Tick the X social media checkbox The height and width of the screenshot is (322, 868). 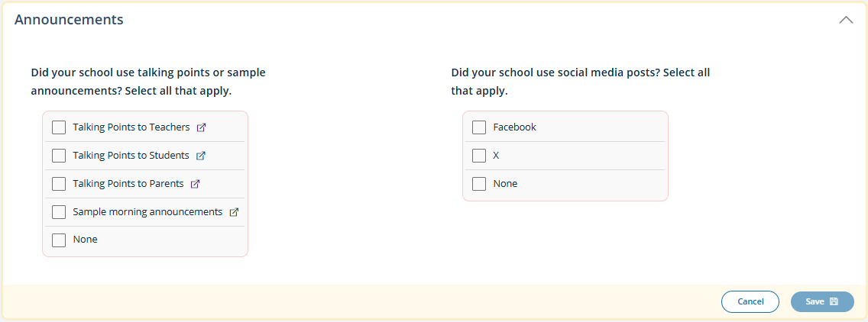pos(479,156)
